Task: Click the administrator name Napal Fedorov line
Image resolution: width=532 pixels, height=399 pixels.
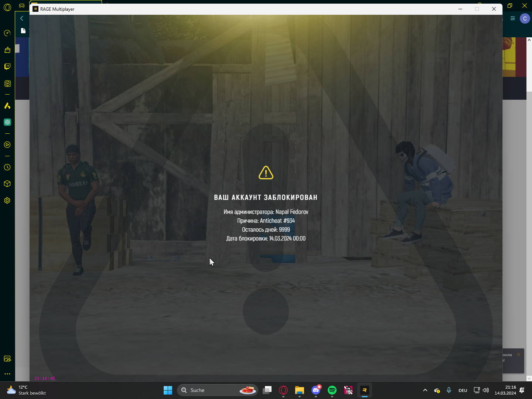Action: pyautogui.click(x=266, y=212)
